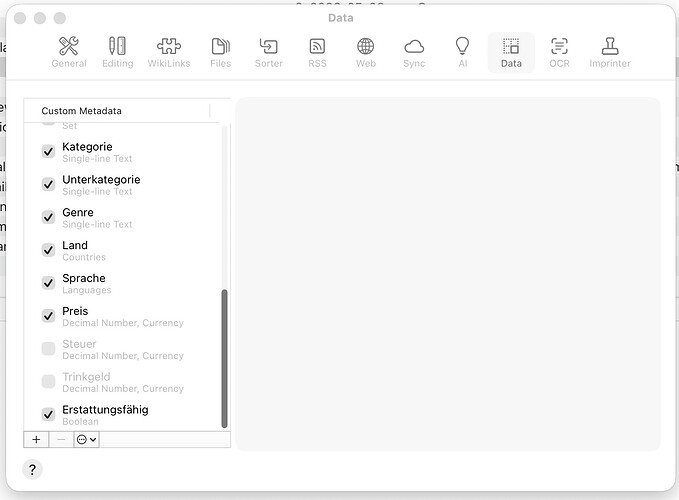Open help with the question mark button
The image size is (679, 500).
coord(32,469)
